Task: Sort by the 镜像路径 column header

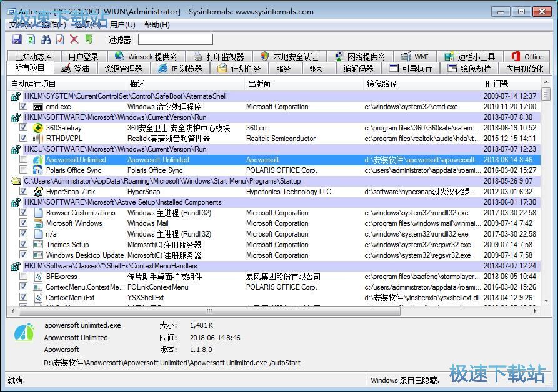Action: point(422,84)
